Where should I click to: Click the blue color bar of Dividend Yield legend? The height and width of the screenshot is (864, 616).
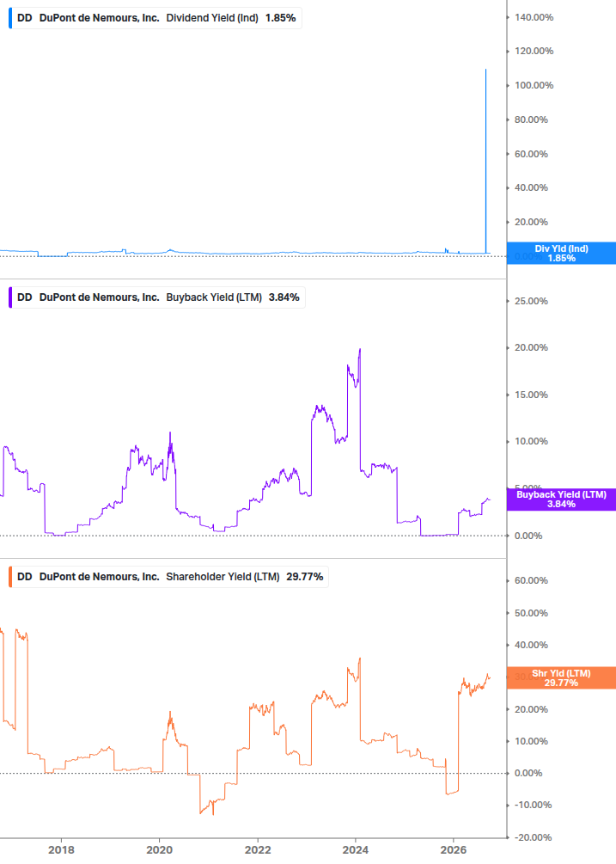point(10,18)
